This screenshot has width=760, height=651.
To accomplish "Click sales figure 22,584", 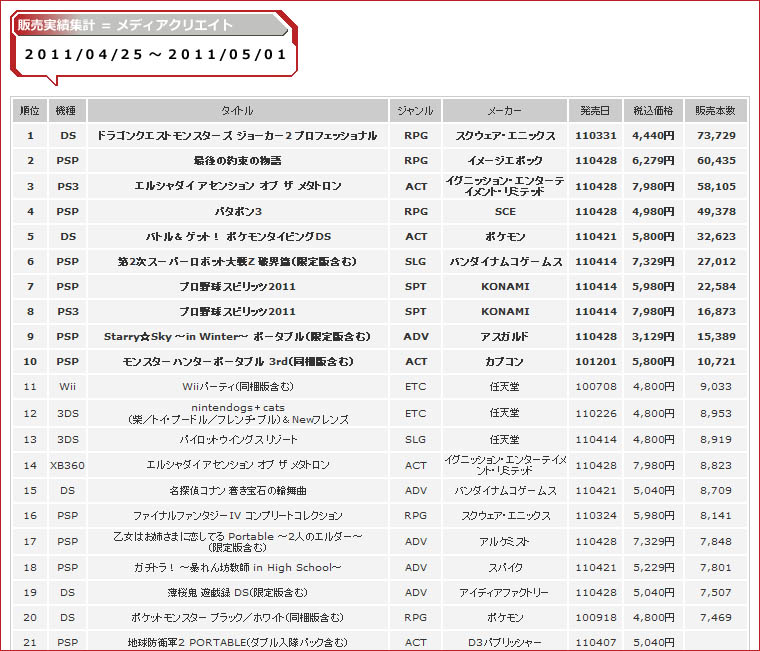I will (x=716, y=286).
